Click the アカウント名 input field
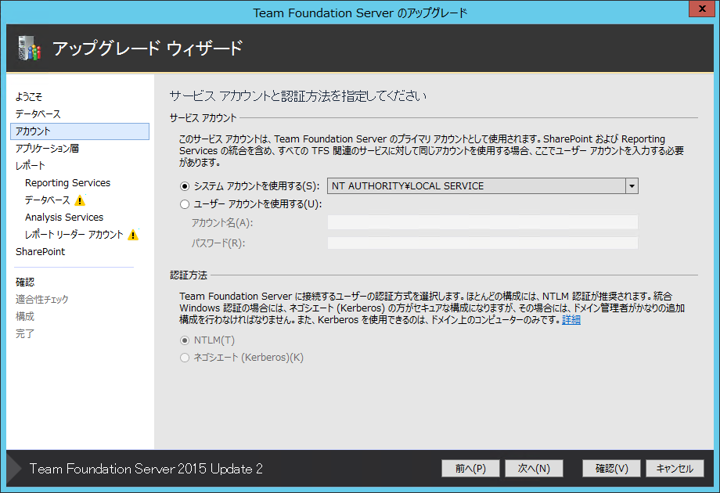 pos(482,222)
